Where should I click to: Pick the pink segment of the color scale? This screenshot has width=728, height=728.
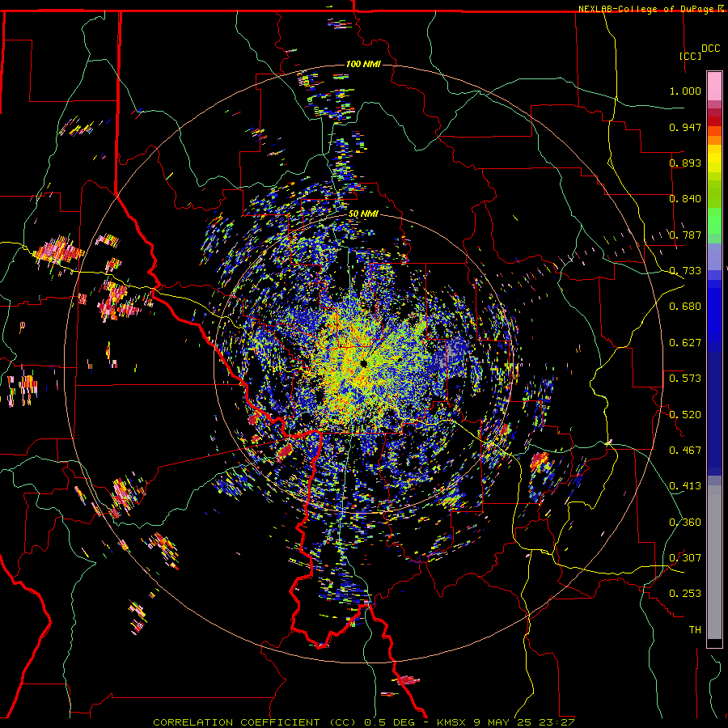point(714,86)
